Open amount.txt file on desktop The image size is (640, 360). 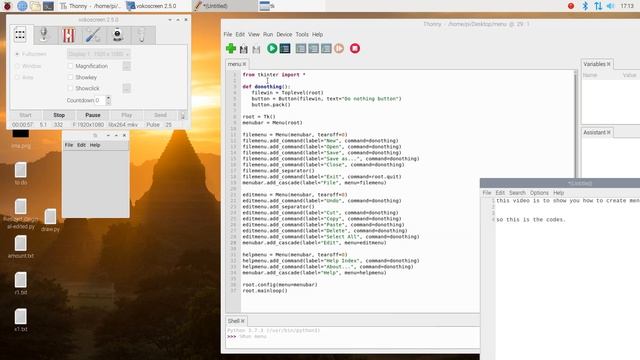[21, 247]
